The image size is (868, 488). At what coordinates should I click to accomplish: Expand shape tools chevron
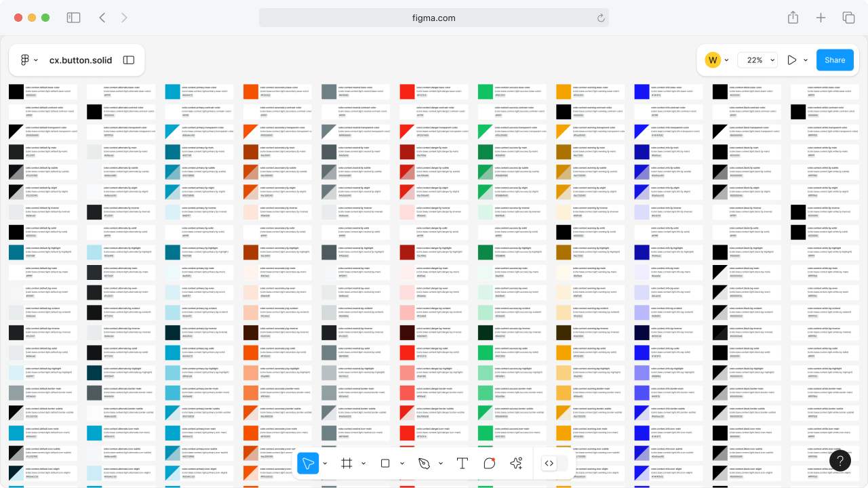pyautogui.click(x=402, y=464)
